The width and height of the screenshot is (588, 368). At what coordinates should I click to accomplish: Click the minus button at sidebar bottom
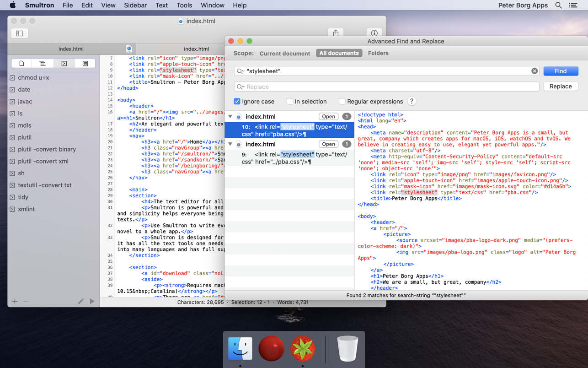[x=26, y=301]
